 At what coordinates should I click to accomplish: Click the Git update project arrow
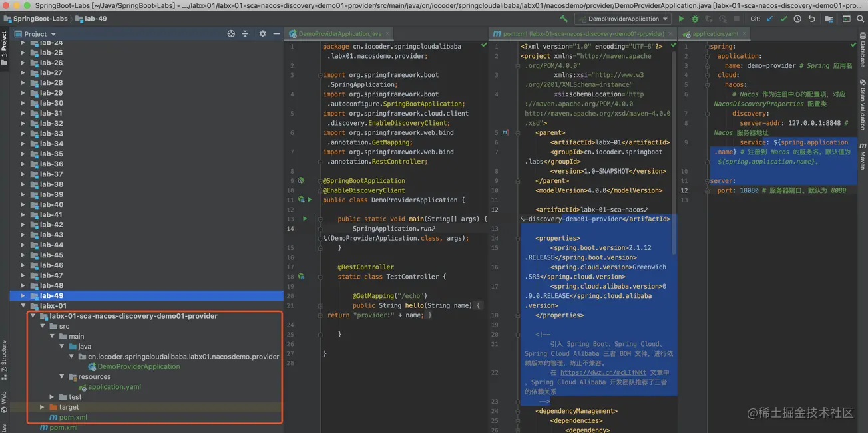pyautogui.click(x=770, y=19)
